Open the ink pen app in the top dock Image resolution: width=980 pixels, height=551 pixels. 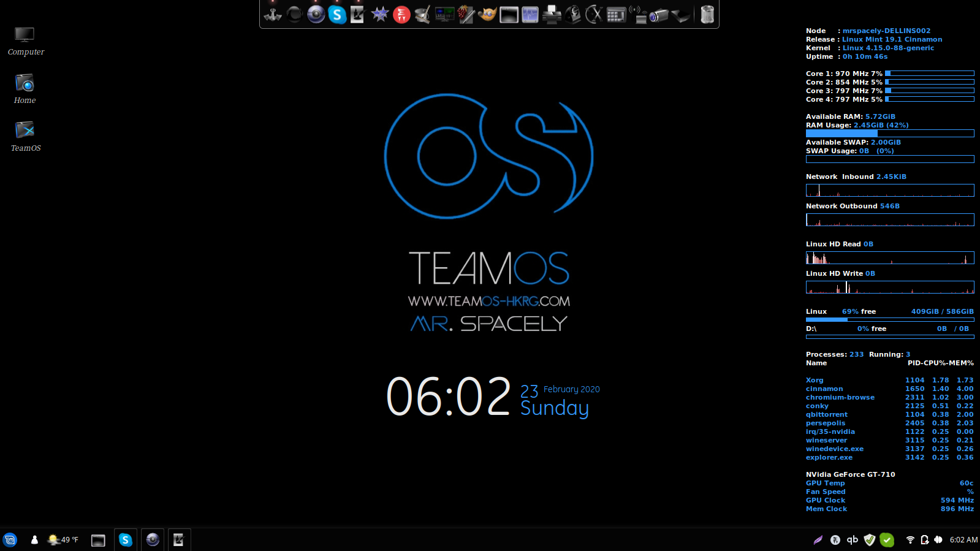pos(358,14)
